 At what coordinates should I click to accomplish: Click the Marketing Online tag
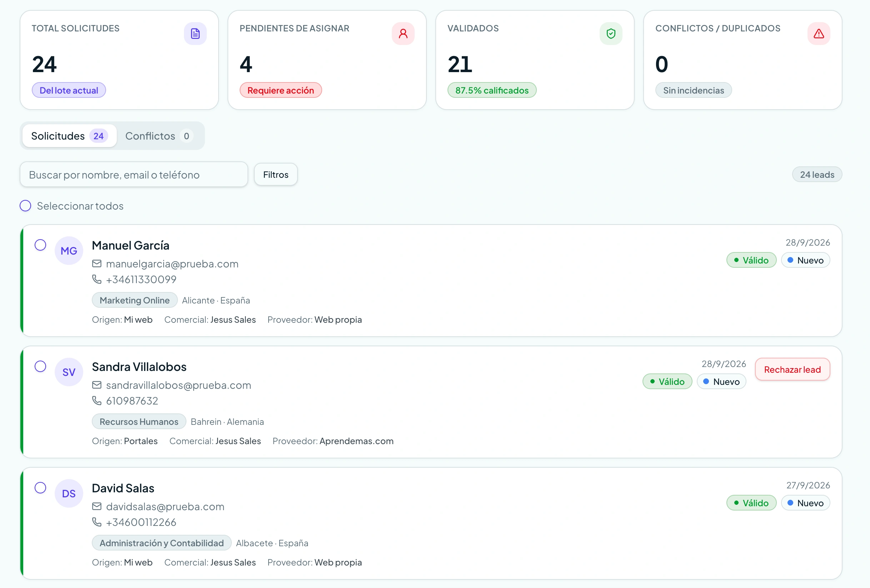pos(135,300)
